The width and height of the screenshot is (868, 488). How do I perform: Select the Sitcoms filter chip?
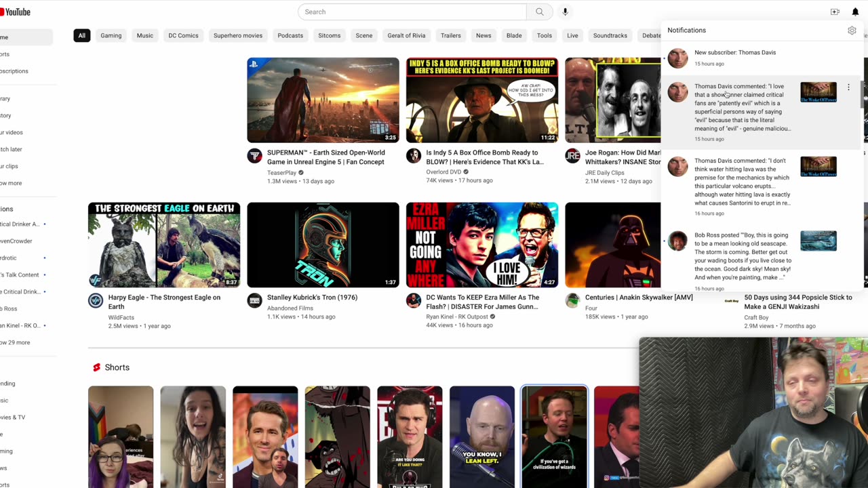point(330,35)
